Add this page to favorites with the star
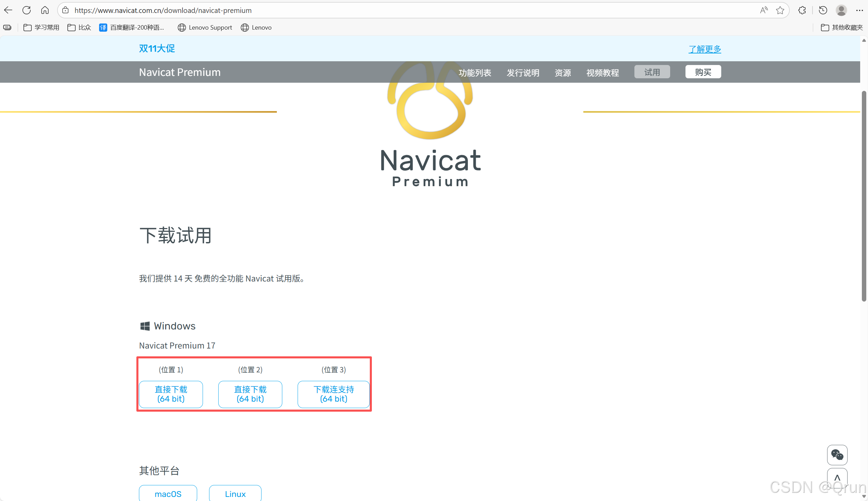The height and width of the screenshot is (501, 868). tap(780, 10)
